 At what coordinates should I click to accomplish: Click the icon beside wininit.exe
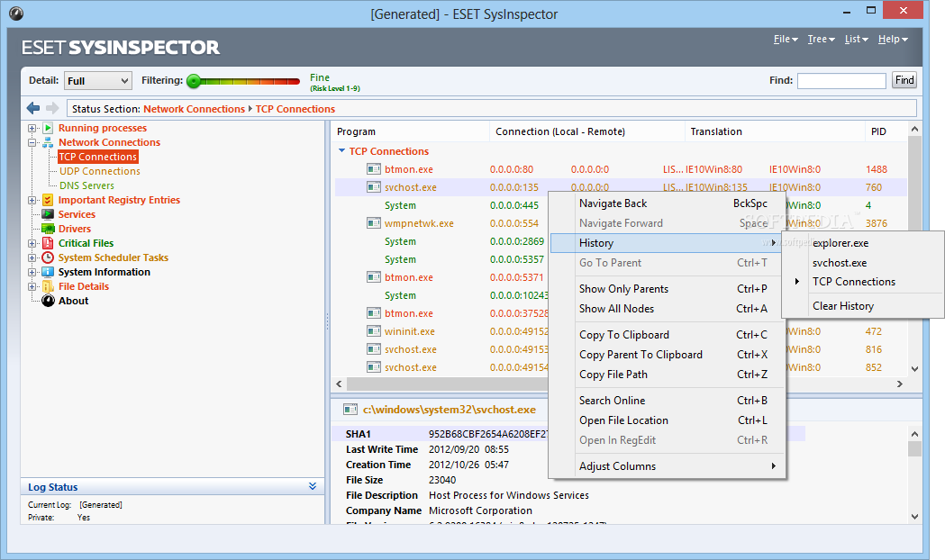[374, 331]
